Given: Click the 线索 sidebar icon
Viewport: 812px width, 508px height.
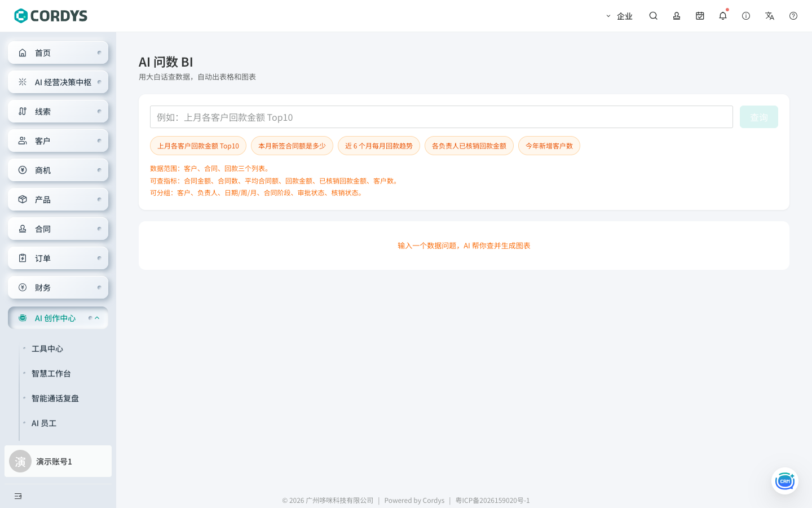Looking at the screenshot, I should click(x=23, y=111).
